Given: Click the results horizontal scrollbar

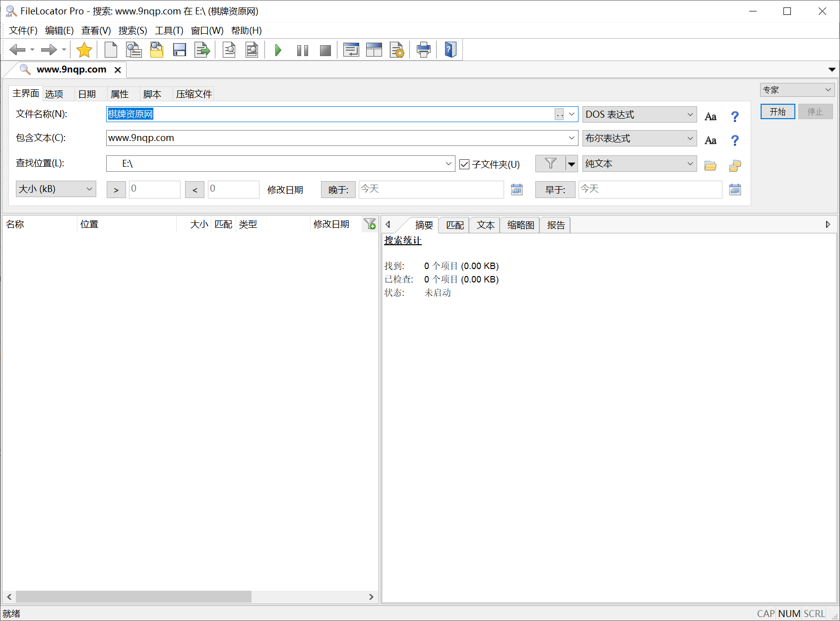Looking at the screenshot, I should 133,597.
